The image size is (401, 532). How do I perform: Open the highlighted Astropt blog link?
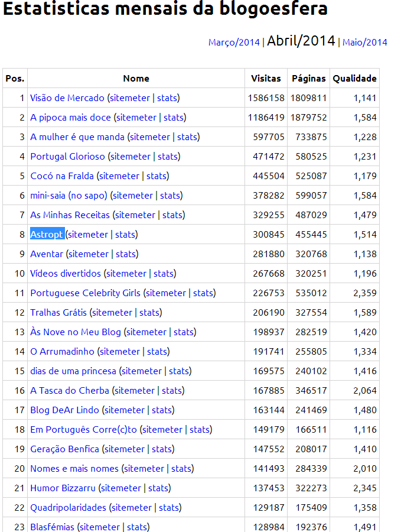click(x=47, y=234)
